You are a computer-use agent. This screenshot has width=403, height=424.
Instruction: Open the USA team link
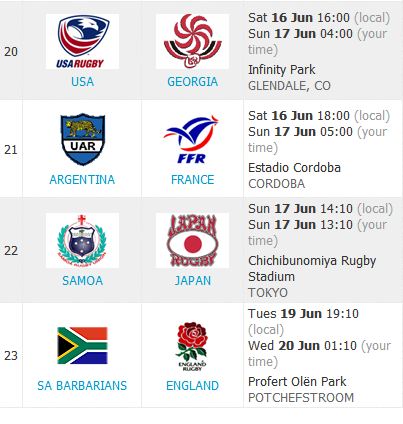82,82
